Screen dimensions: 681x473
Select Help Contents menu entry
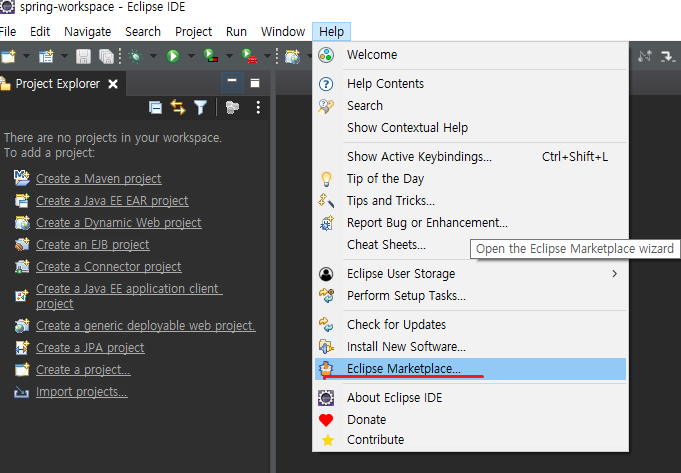471,84
